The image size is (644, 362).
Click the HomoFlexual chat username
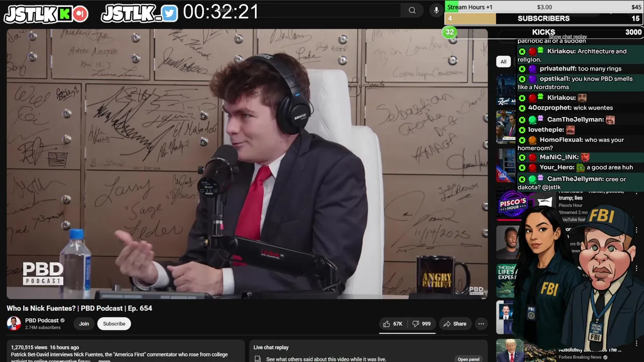point(561,140)
